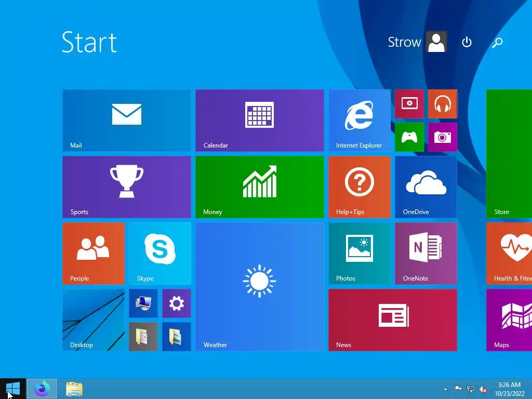Open the This PC computer tile

143,303
